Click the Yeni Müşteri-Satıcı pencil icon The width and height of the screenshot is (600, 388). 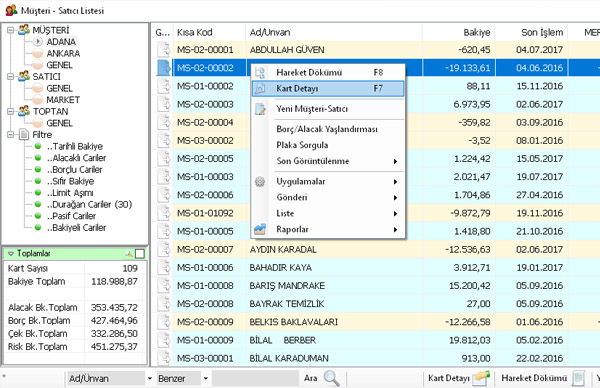tap(260, 109)
